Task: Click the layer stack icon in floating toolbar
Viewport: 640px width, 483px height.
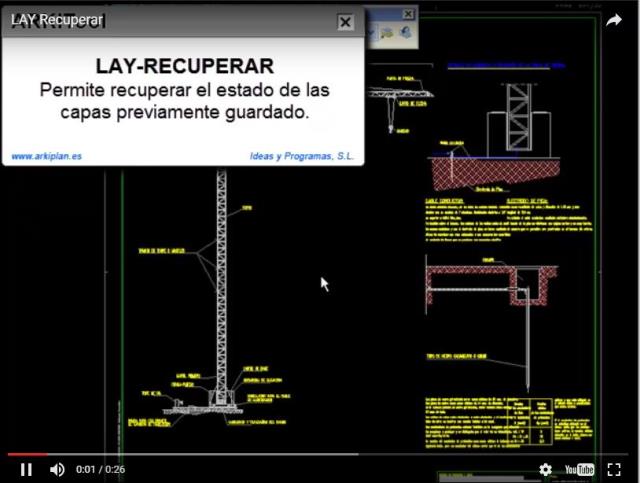Action: (x=387, y=33)
